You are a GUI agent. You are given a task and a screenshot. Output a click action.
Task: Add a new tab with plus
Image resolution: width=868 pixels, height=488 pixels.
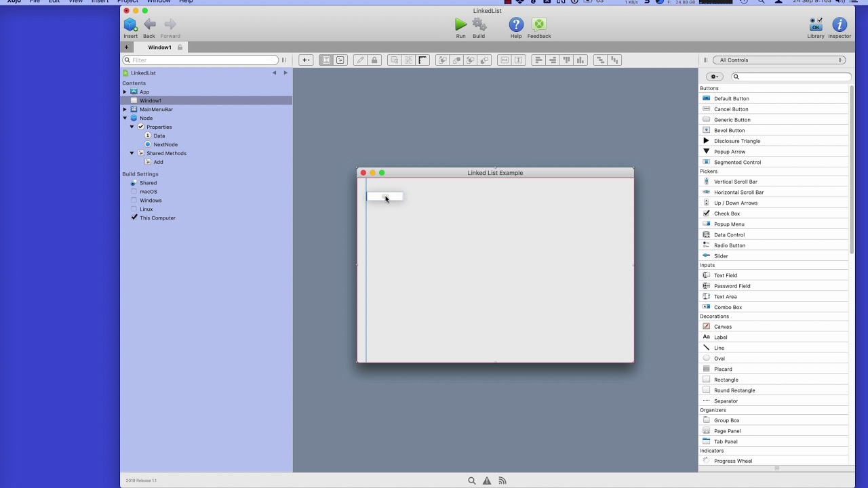pyautogui.click(x=126, y=47)
